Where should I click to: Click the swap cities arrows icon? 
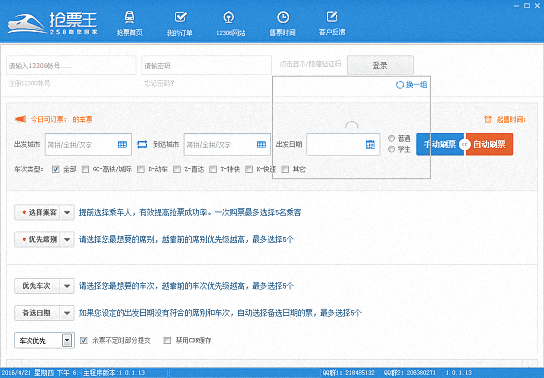click(x=142, y=144)
